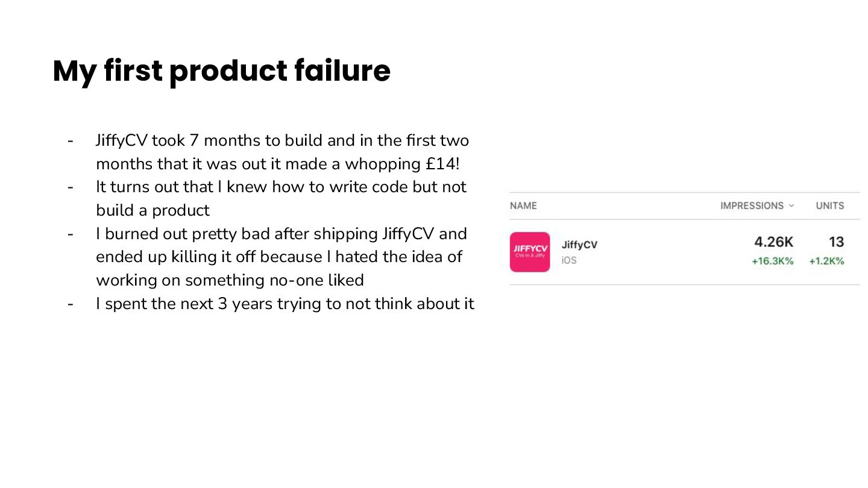Click the pink JiffyCV app icon
The height and width of the screenshot is (488, 868).
(x=530, y=252)
